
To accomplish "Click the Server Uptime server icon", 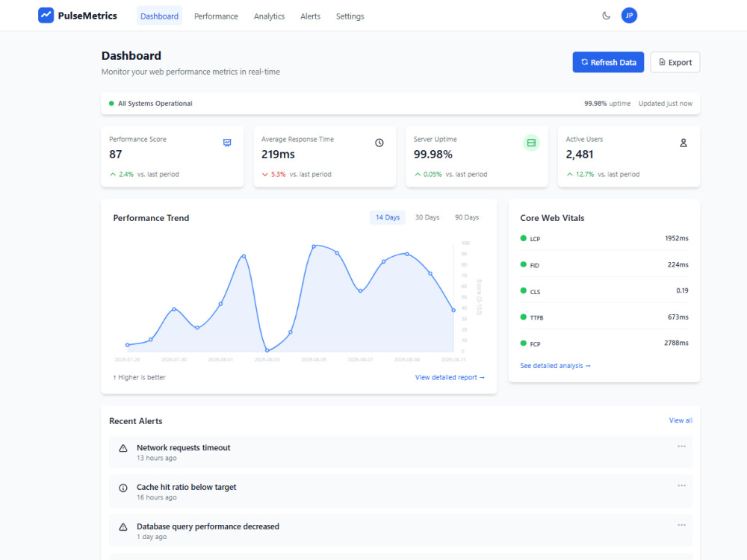I will click(531, 143).
